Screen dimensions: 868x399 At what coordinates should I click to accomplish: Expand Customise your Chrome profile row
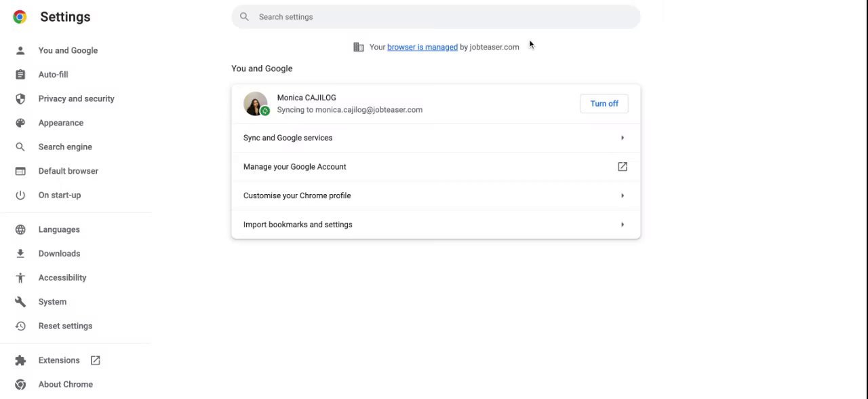click(x=435, y=195)
